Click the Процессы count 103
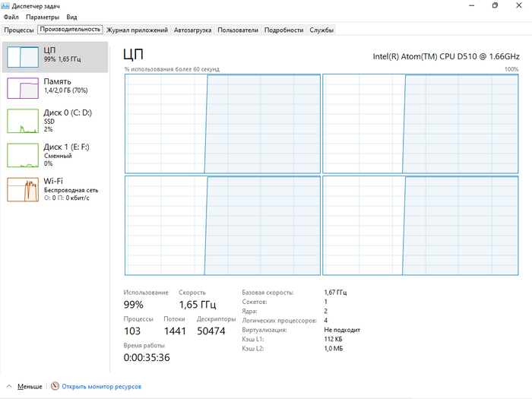 point(132,331)
